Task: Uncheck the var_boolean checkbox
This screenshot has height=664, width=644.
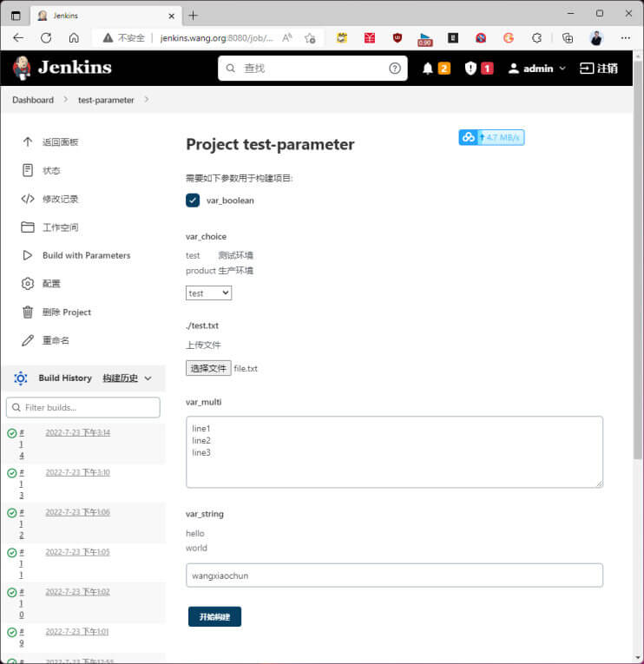Action: (193, 201)
